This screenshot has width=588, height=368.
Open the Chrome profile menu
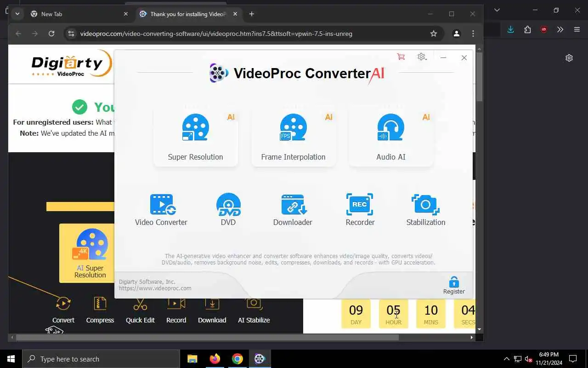(x=457, y=34)
